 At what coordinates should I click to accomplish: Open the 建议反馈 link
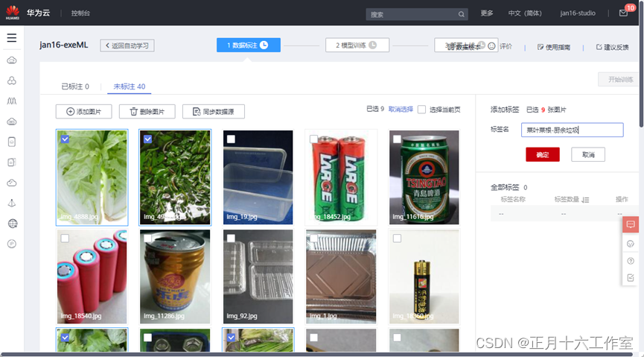click(612, 47)
